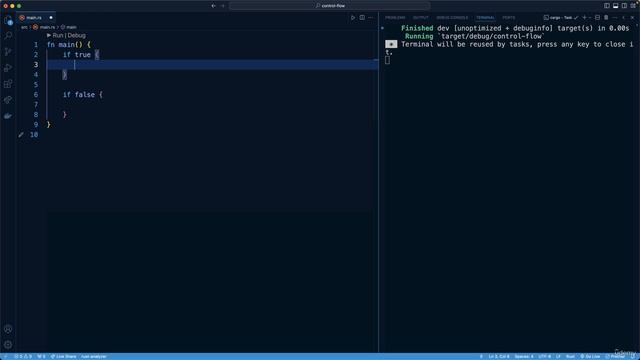
Task: Change indentation via Spaces: 4
Action: click(524, 356)
